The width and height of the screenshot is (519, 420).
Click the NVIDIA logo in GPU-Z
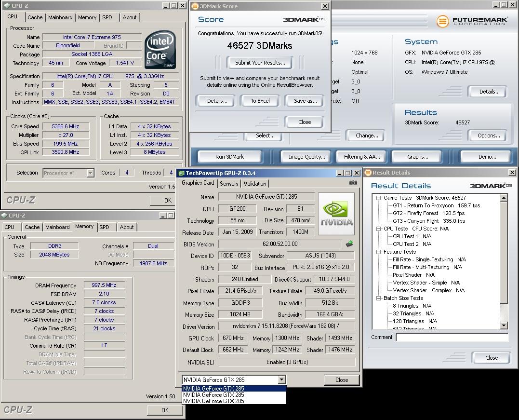click(336, 214)
